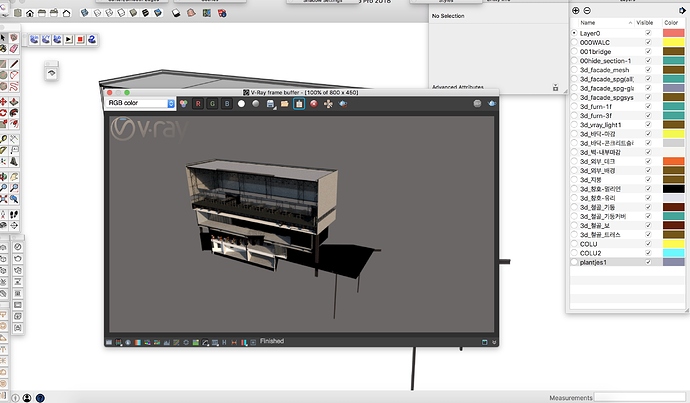690x403 pixels.
Task: Click the "Finished" status text
Action: 272,341
